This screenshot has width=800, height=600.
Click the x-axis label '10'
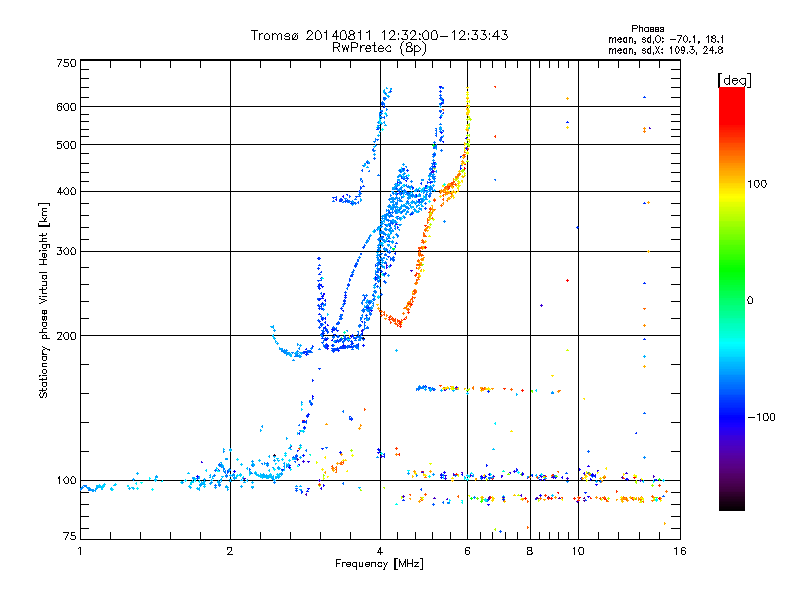tap(578, 551)
